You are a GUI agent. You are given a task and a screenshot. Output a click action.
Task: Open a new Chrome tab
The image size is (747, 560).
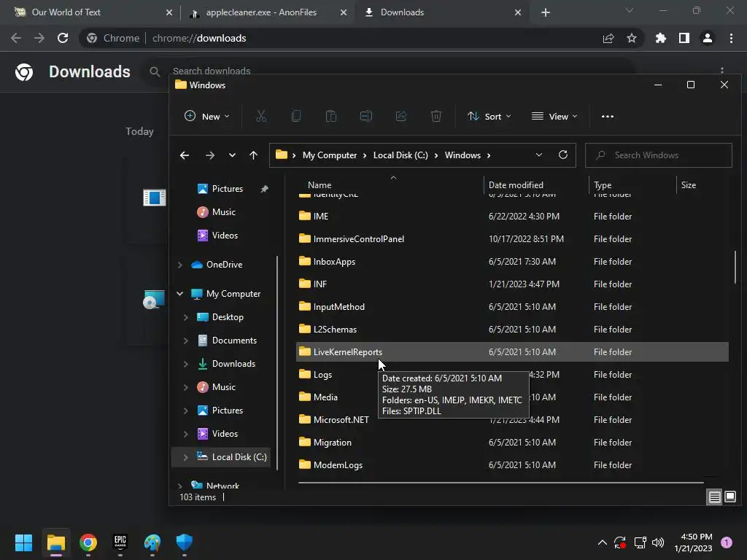tap(546, 12)
